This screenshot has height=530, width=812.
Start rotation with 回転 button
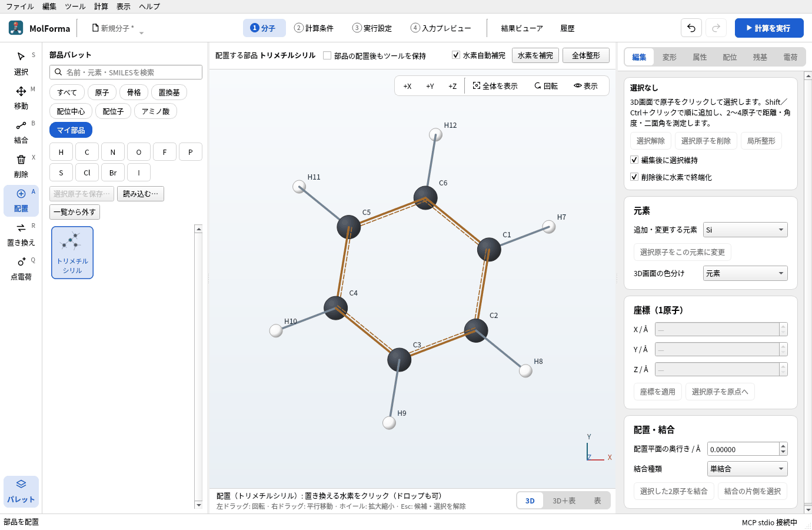click(x=546, y=86)
